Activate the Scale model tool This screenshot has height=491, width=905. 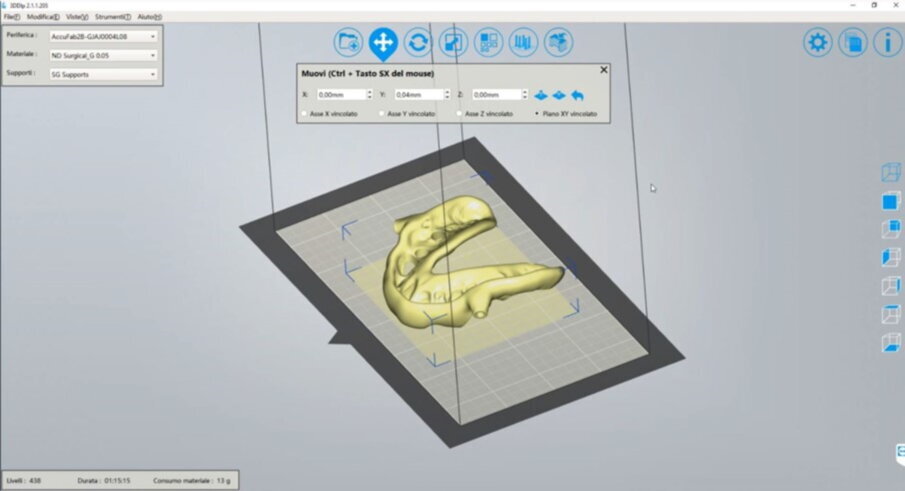coord(453,42)
